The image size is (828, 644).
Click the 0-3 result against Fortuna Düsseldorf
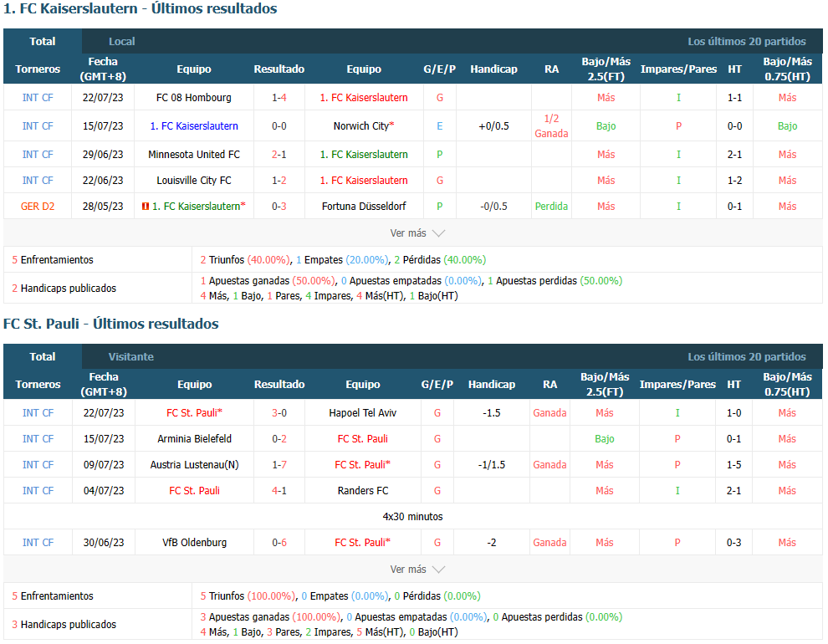pyautogui.click(x=279, y=207)
